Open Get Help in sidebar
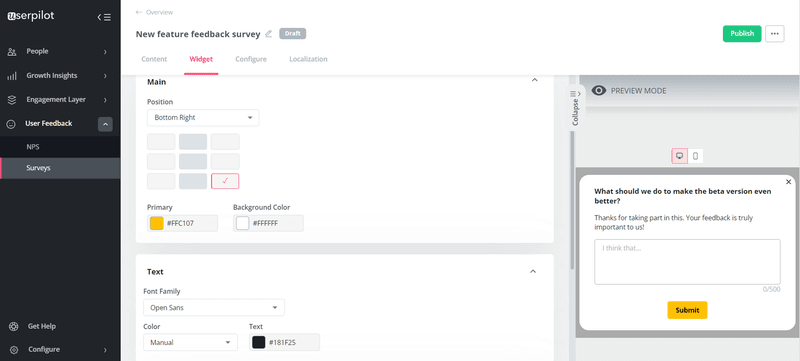 [x=42, y=326]
